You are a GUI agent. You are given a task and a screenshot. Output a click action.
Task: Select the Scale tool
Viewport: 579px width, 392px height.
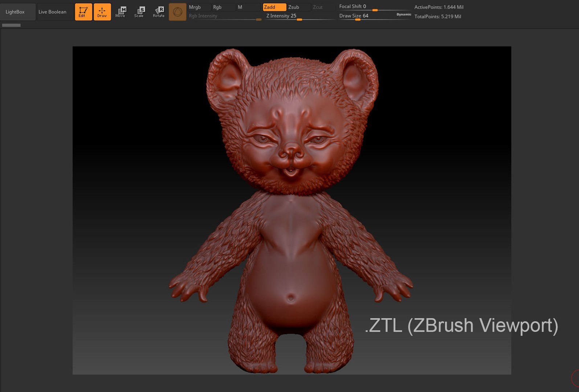139,12
